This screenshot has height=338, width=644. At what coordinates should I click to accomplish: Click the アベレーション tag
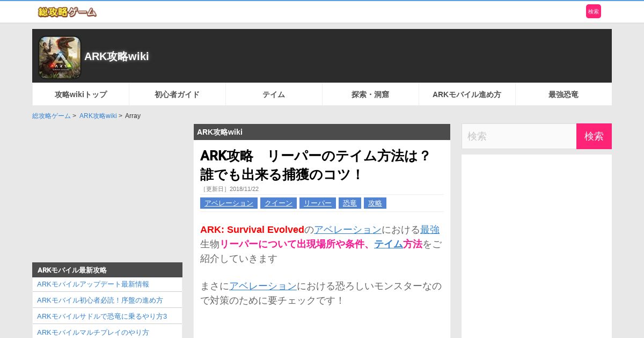229,203
